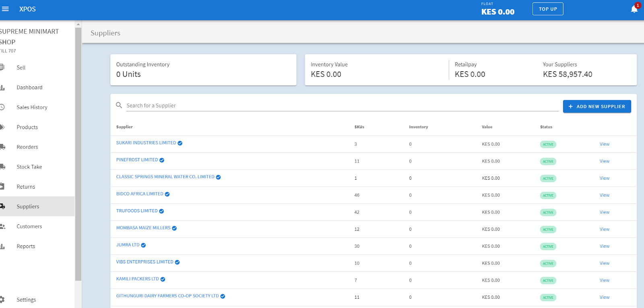The width and height of the screenshot is (644, 308).
Task: Click the Sell register icon
Action: pos(2,68)
